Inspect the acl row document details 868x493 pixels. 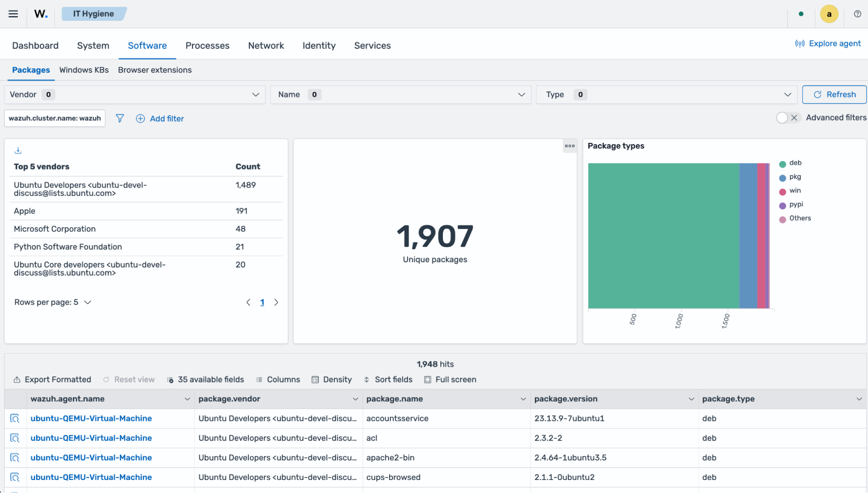(x=15, y=438)
